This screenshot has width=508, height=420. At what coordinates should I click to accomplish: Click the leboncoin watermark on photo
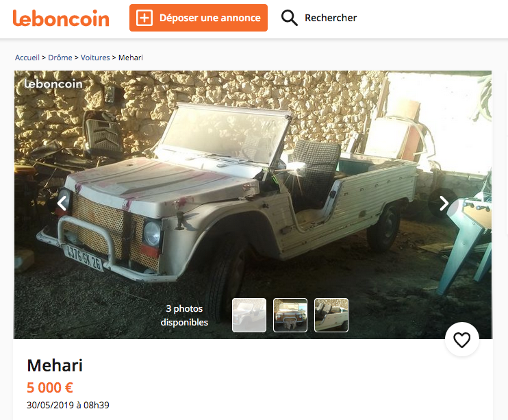click(53, 84)
